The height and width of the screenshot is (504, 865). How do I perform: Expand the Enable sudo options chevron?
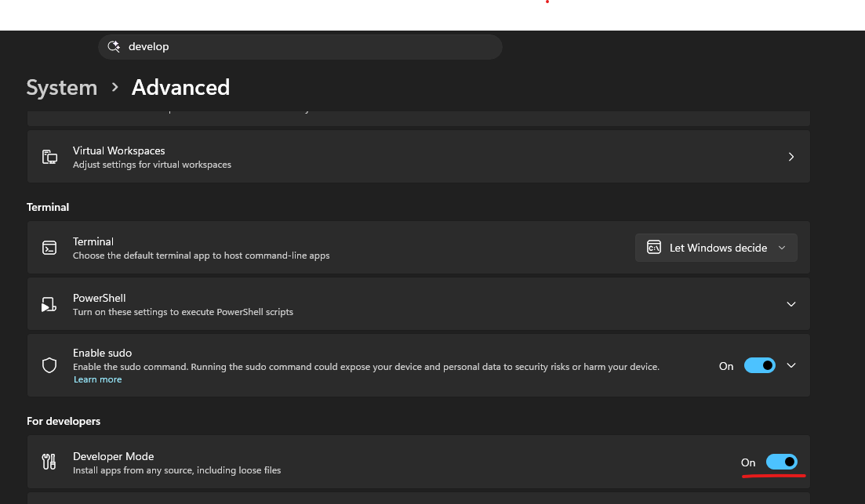pos(791,365)
